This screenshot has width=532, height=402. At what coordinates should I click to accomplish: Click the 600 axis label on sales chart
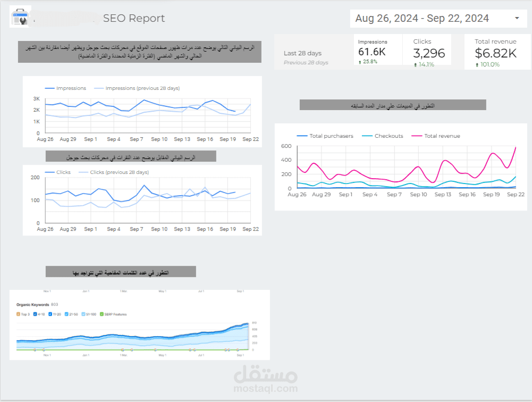pyautogui.click(x=286, y=146)
